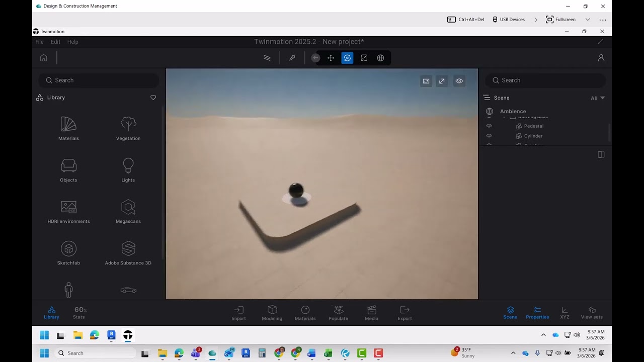The width and height of the screenshot is (644, 362).
Task: Open the Lights library category
Action: 128,170
